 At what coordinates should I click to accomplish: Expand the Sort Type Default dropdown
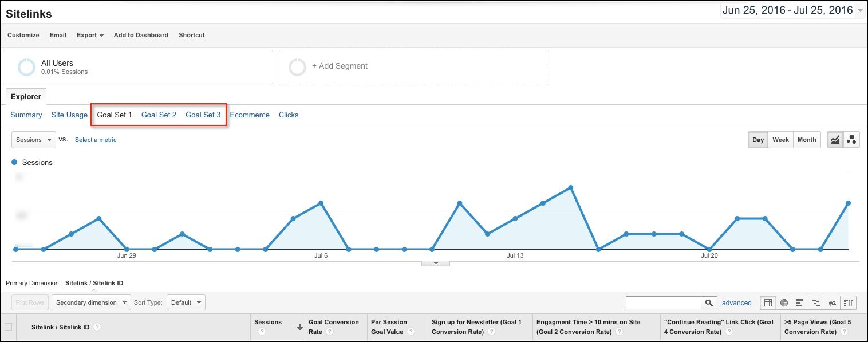pyautogui.click(x=186, y=302)
